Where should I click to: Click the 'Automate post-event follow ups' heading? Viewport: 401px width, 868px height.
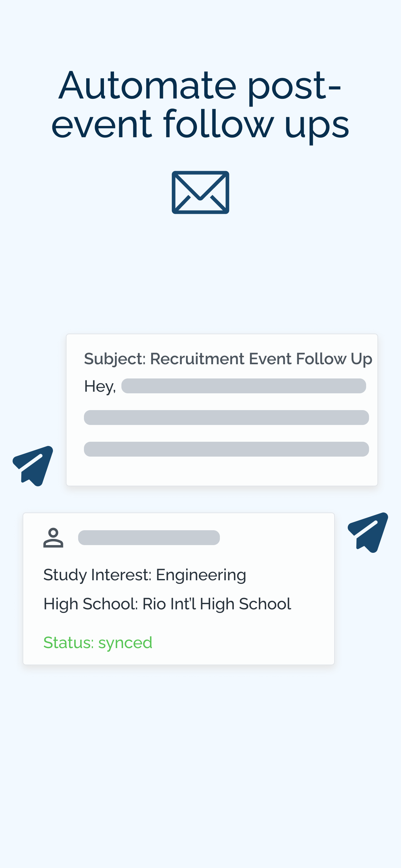(x=200, y=105)
